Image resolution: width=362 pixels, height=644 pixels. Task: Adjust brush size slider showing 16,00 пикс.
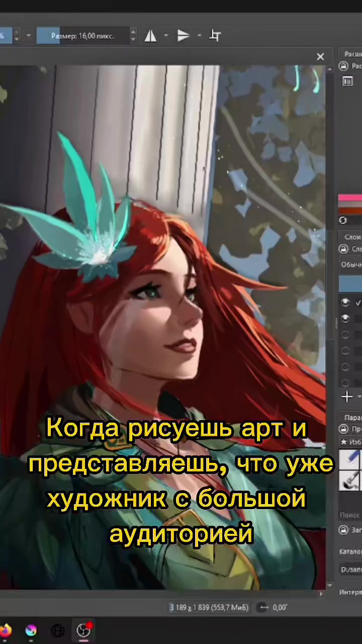82,36
